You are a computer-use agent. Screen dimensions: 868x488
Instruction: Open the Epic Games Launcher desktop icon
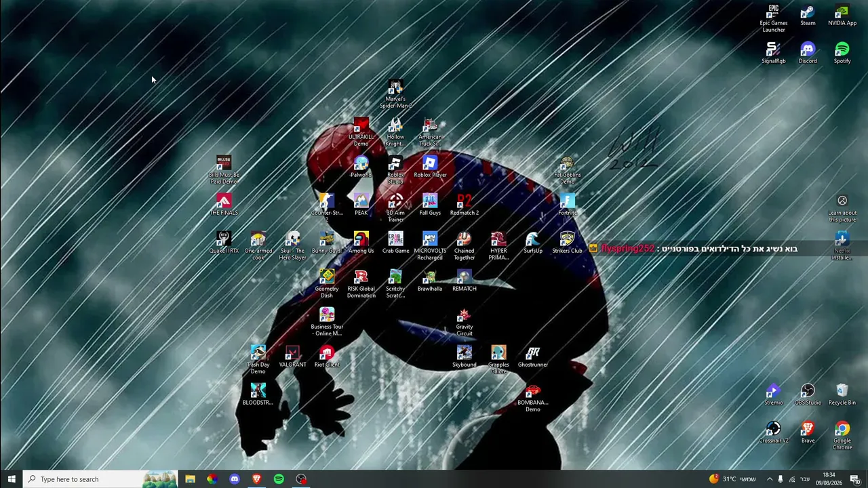pyautogui.click(x=774, y=19)
